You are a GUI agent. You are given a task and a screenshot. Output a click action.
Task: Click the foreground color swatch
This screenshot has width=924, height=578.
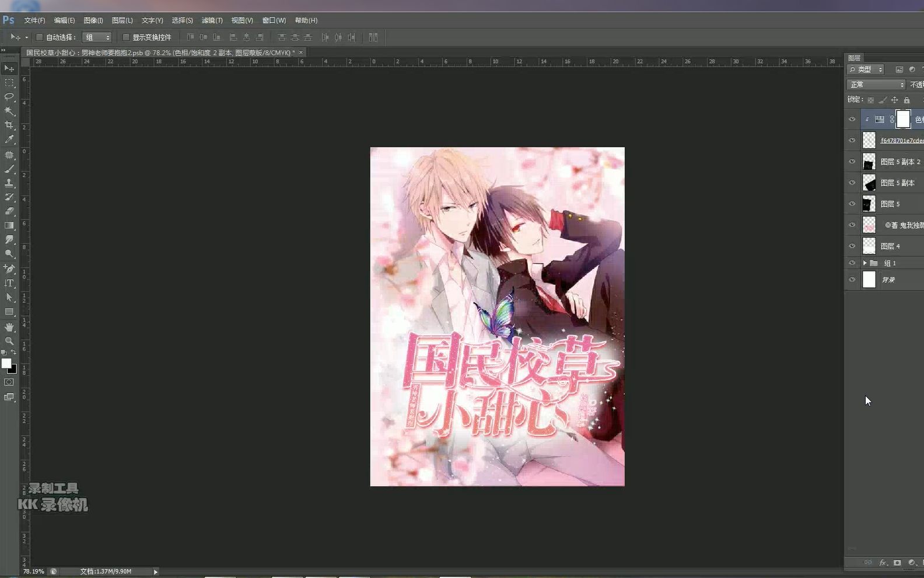coord(6,363)
